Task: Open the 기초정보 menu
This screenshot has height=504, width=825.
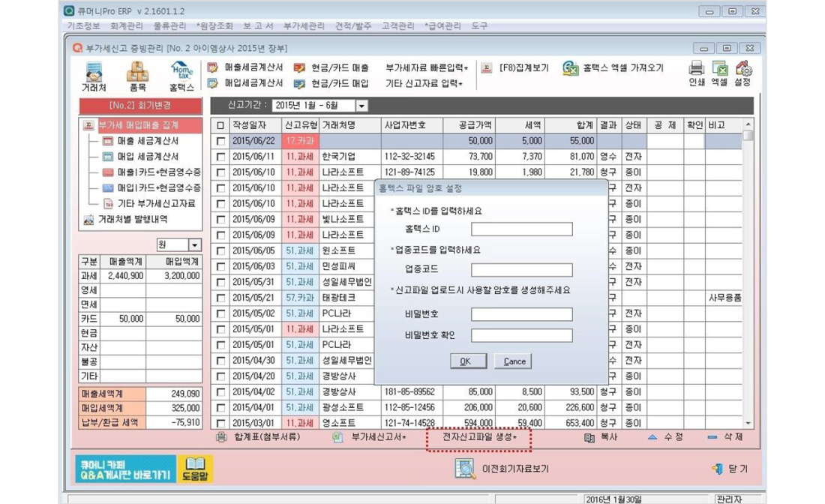Action: 84,25
